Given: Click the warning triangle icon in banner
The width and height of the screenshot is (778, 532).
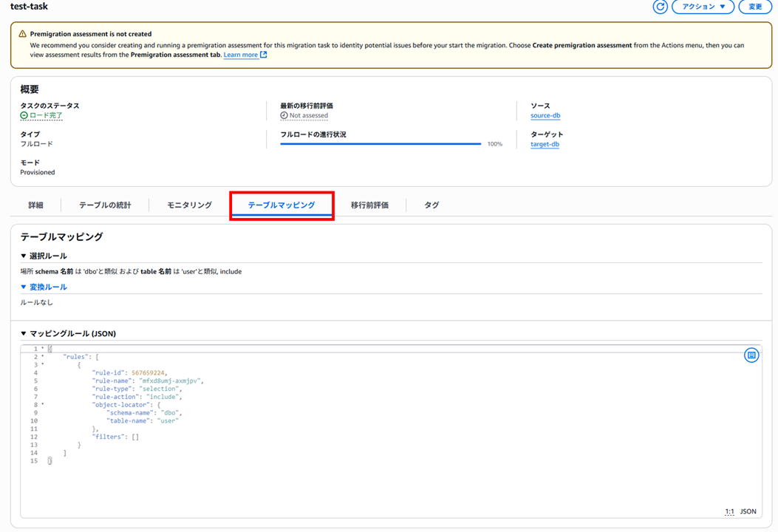Looking at the screenshot, I should (23, 34).
